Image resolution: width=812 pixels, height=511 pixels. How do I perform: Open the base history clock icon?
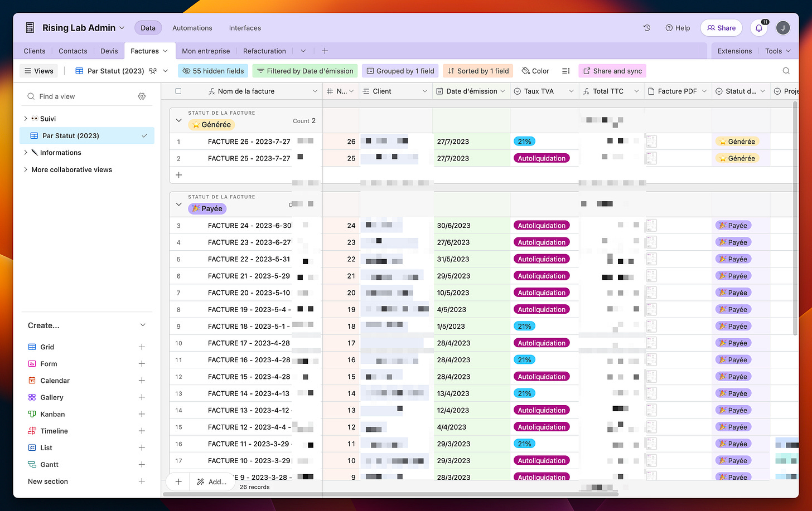click(647, 28)
